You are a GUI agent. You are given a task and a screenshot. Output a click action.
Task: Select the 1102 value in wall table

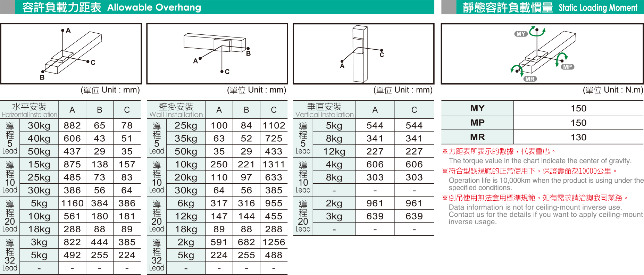click(x=274, y=125)
